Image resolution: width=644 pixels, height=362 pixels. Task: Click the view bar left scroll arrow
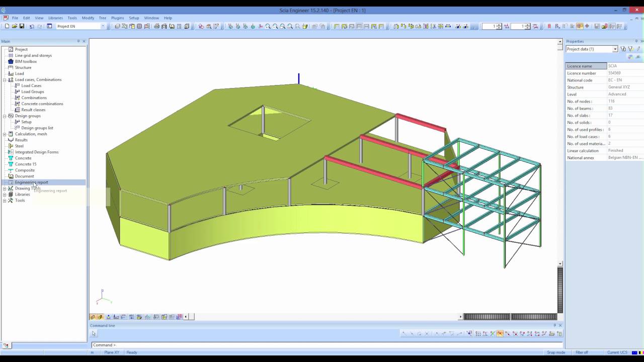point(186,317)
